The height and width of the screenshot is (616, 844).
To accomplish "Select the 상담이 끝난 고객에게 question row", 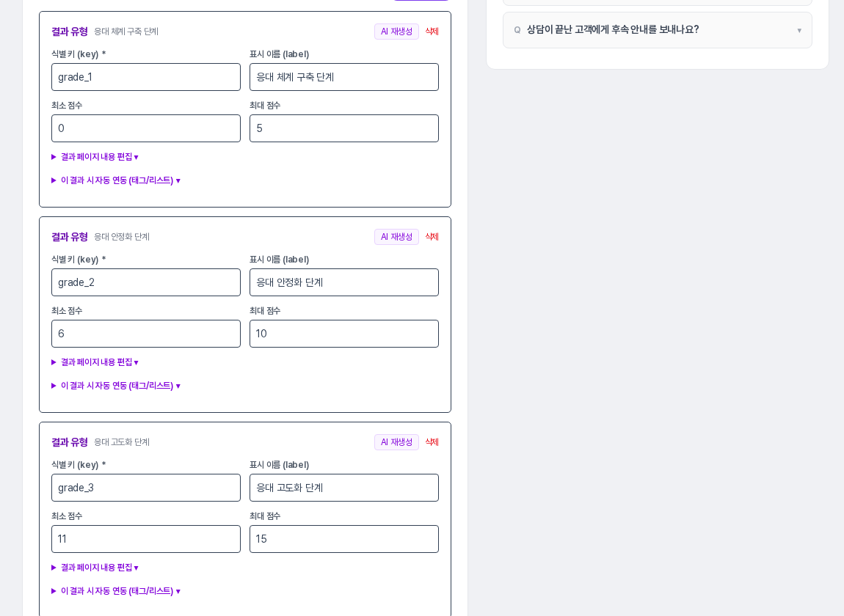I will [x=658, y=30].
